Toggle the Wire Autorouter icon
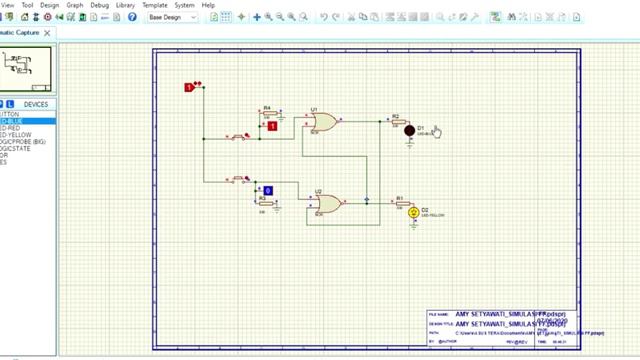 coord(495,17)
